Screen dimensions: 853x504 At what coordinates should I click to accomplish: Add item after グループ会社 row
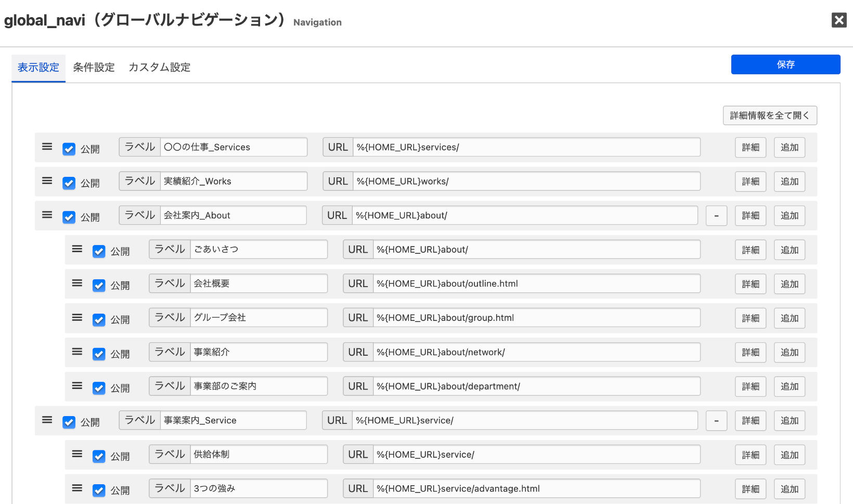(x=790, y=318)
